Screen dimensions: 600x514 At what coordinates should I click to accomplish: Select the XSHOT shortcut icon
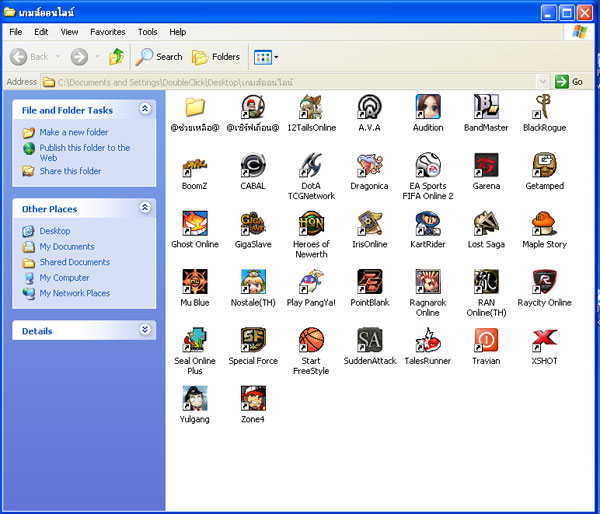tap(544, 339)
